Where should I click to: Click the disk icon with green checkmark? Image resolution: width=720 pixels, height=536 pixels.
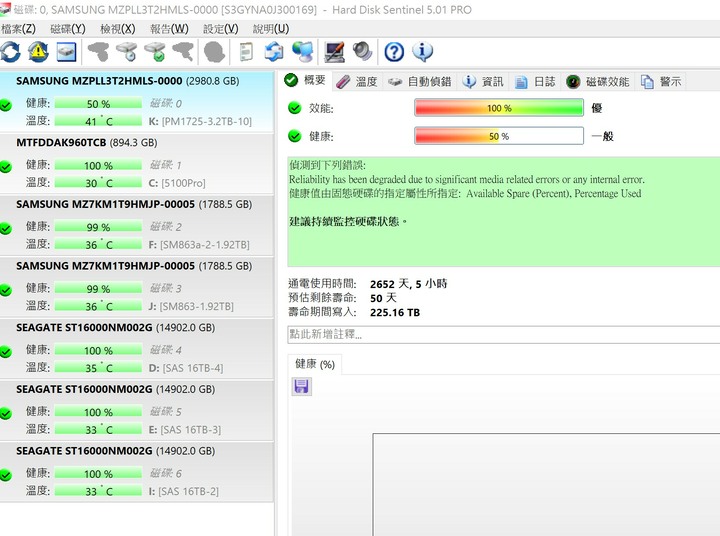click(155, 51)
